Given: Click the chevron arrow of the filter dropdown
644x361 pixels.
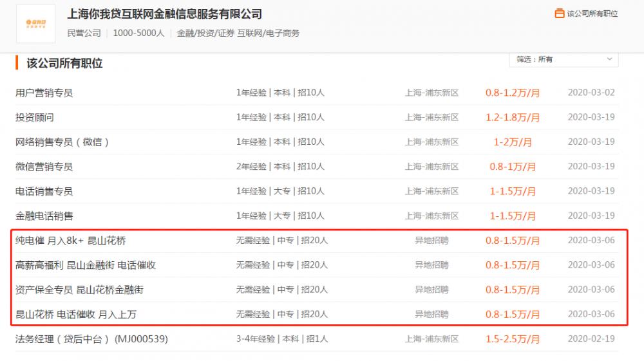Looking at the screenshot, I should pyautogui.click(x=609, y=59).
